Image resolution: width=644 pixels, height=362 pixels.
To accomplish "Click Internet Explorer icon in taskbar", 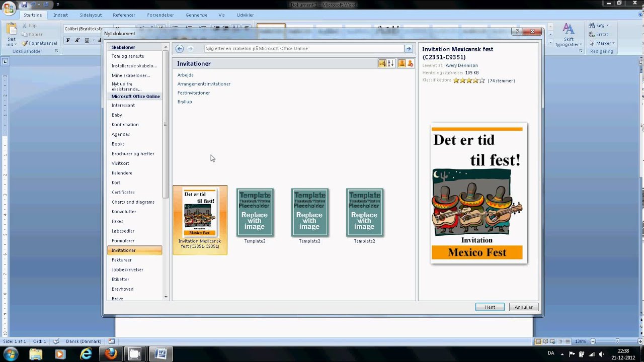I will point(86,354).
